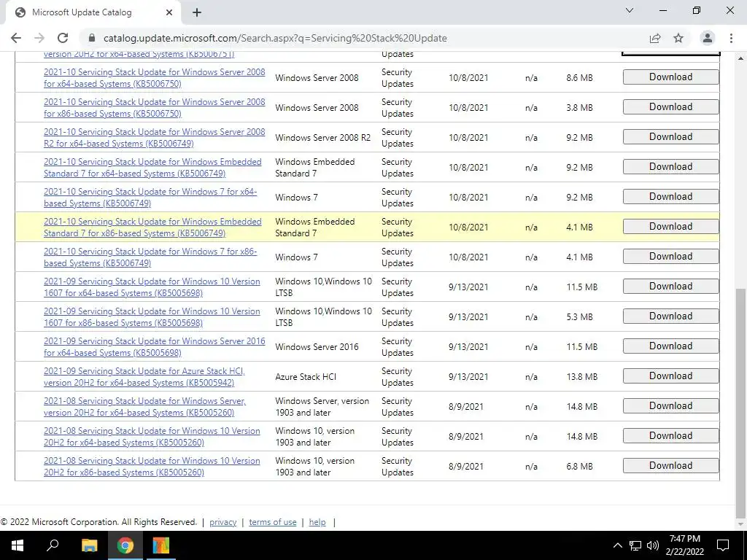
Task: Open Windows 10 20H2 x64 KB5005260 link
Action: click(x=152, y=437)
